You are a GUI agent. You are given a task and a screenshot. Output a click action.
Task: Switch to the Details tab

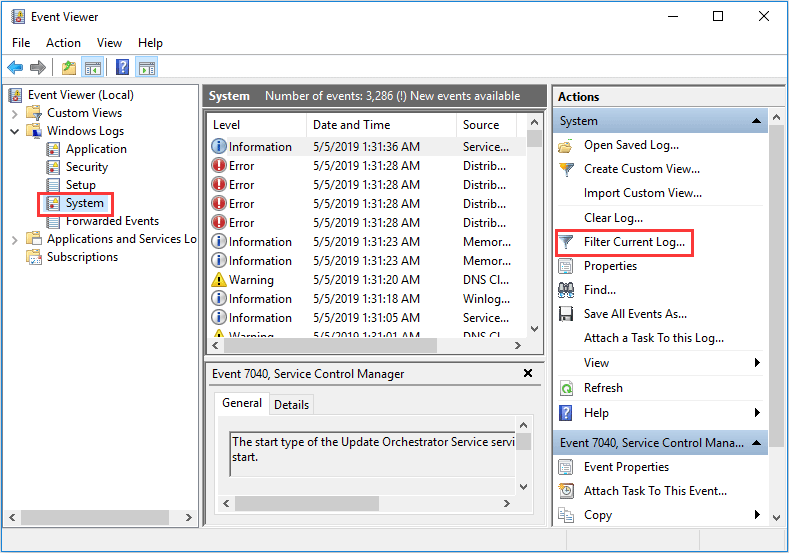click(x=291, y=404)
